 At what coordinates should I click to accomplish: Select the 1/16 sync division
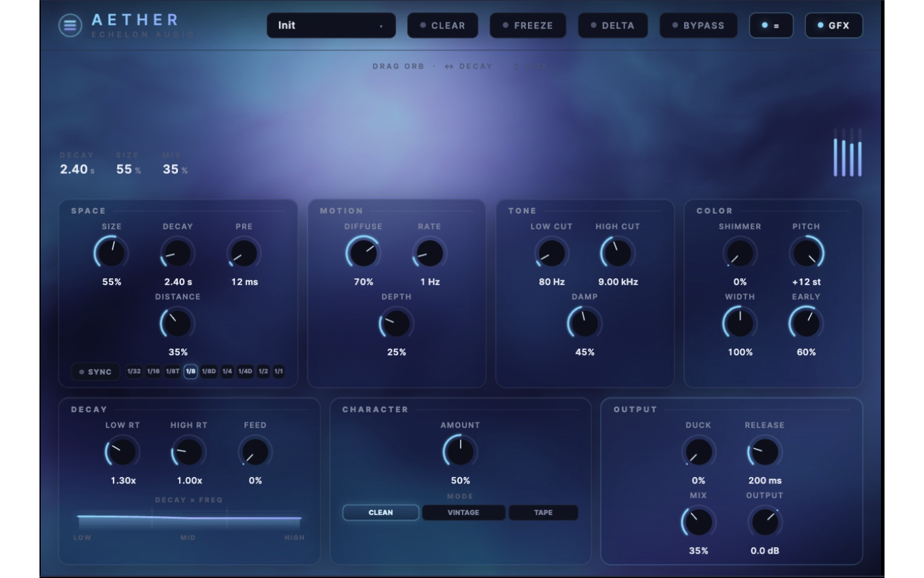[153, 372]
